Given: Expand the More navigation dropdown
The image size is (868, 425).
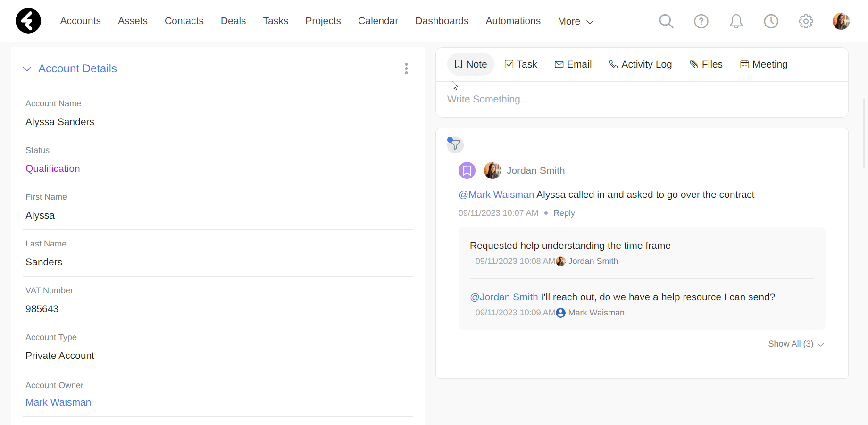Looking at the screenshot, I should (575, 21).
